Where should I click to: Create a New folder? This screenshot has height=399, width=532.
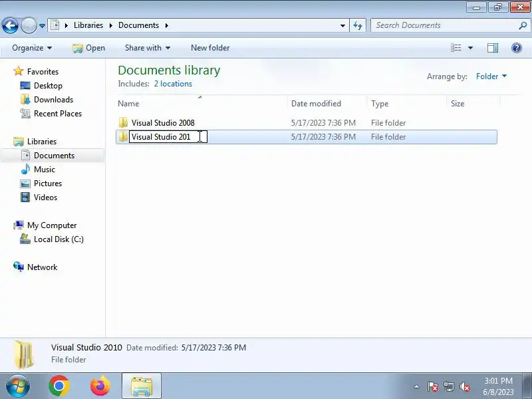tap(210, 48)
